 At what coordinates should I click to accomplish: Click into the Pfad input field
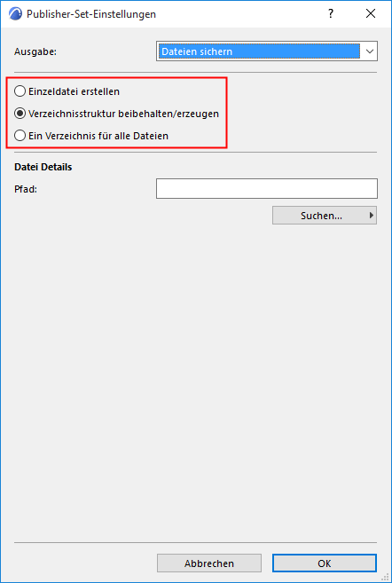coord(267,188)
